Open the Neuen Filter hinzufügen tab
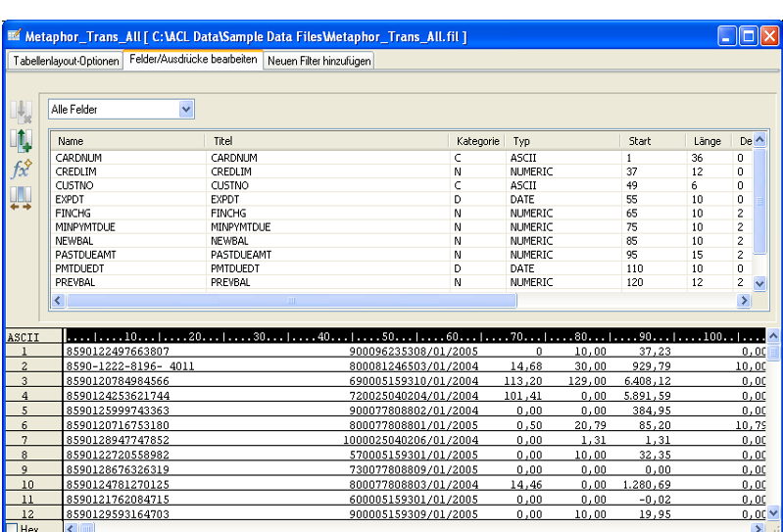This screenshot has height=532, width=783. pos(318,61)
